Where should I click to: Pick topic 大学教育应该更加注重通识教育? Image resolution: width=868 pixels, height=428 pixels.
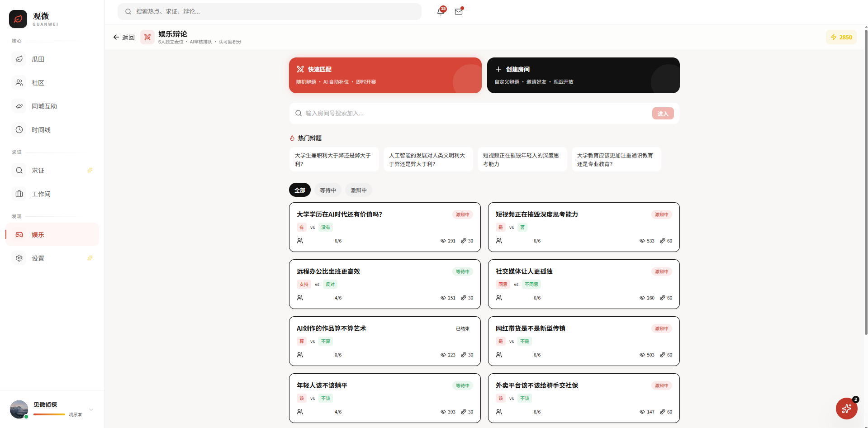617,159
